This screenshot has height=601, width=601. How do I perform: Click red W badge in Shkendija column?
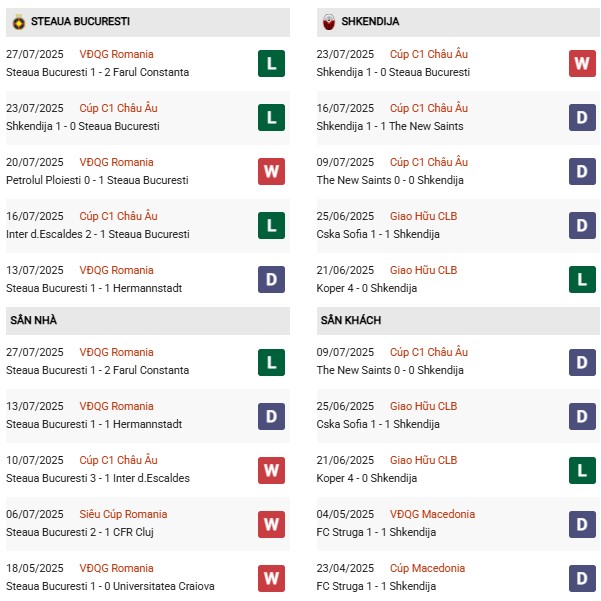582,63
